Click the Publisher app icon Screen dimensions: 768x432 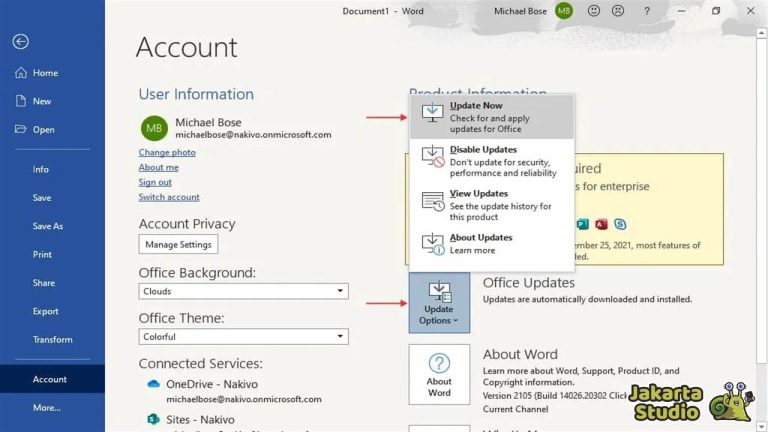582,224
